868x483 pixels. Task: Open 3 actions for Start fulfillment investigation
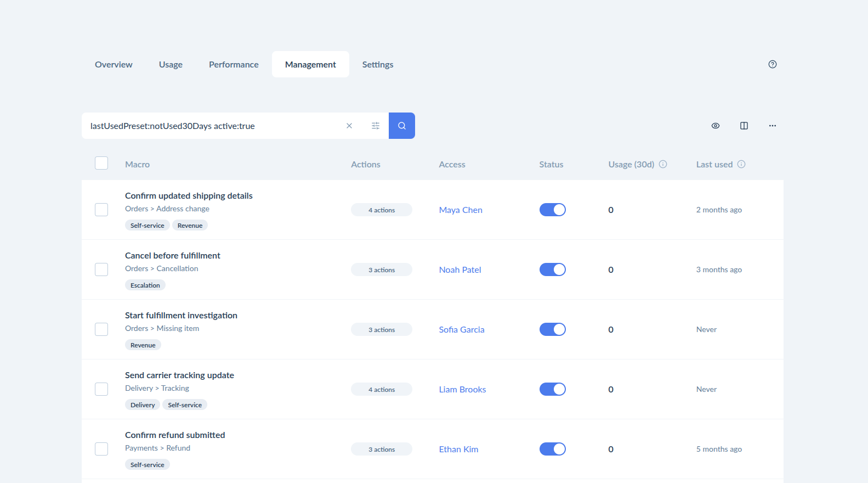click(382, 329)
